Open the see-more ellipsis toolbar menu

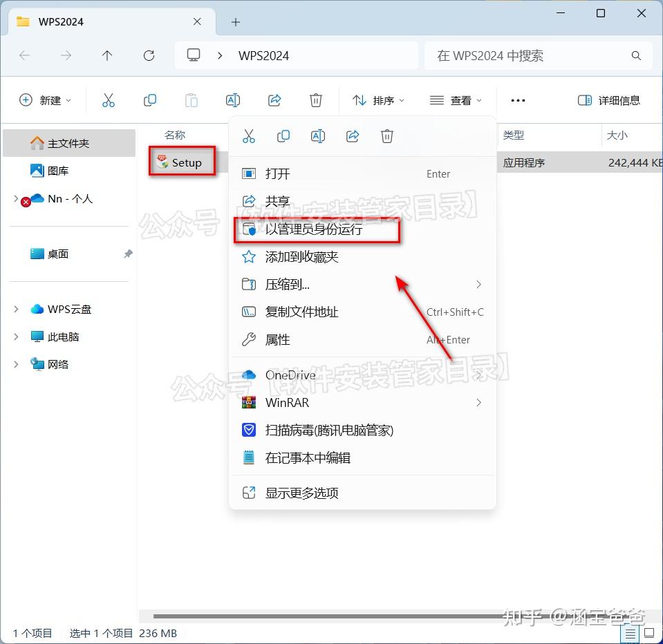(x=517, y=100)
